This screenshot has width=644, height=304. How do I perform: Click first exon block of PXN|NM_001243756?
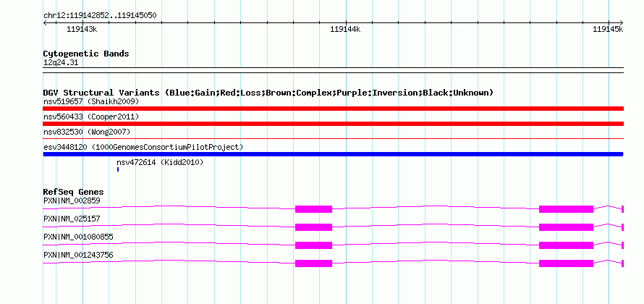[x=313, y=263]
